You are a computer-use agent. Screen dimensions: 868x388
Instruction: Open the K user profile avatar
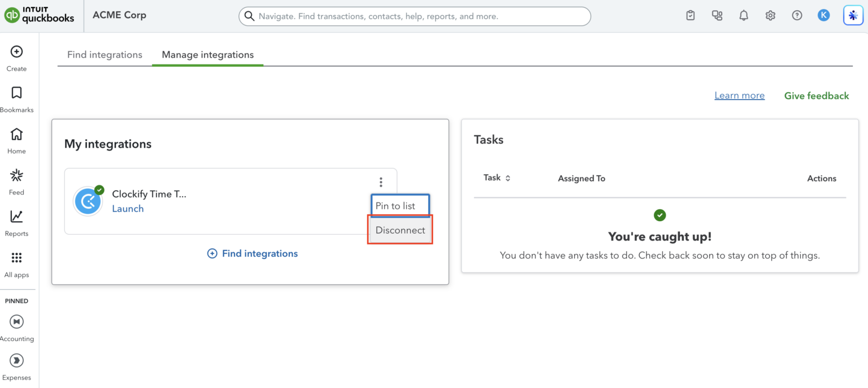pyautogui.click(x=823, y=16)
